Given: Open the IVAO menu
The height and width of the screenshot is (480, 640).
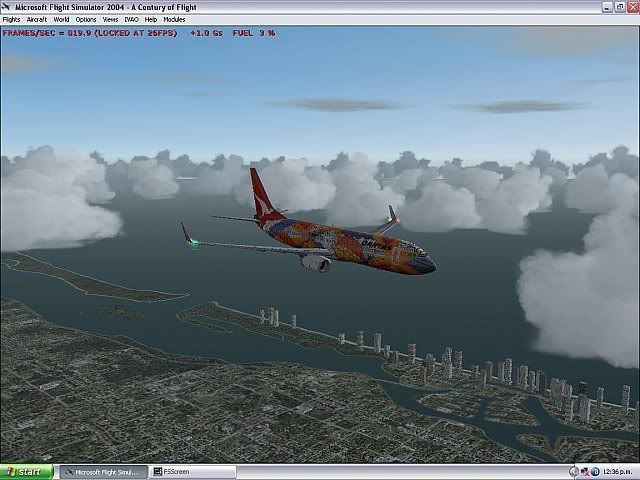Looking at the screenshot, I should coord(131,19).
